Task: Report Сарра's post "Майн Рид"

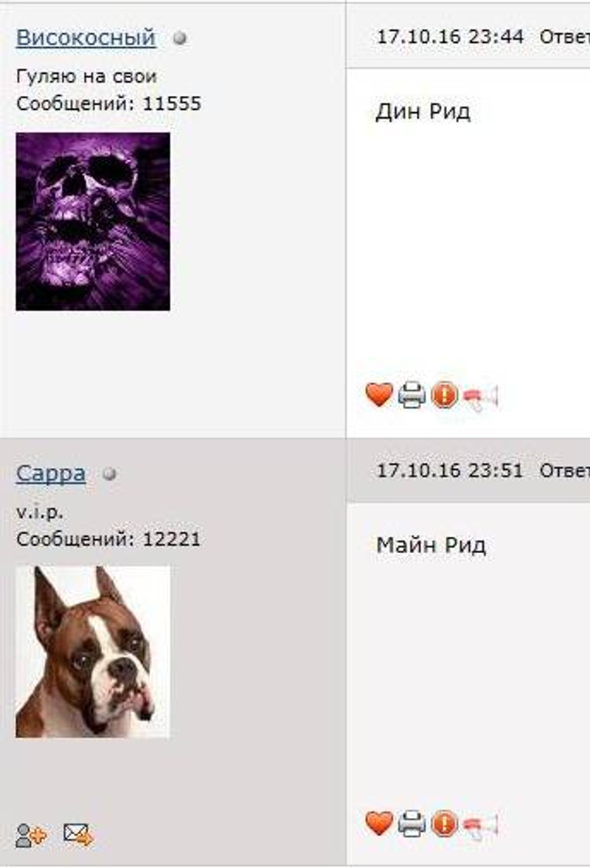Action: point(445,823)
